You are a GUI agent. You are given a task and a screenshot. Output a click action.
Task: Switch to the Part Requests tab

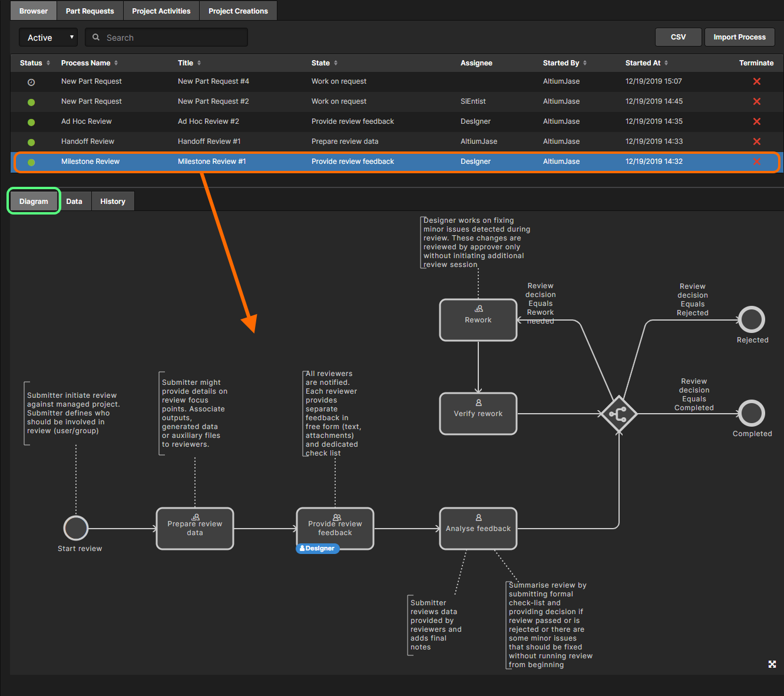[x=90, y=11]
